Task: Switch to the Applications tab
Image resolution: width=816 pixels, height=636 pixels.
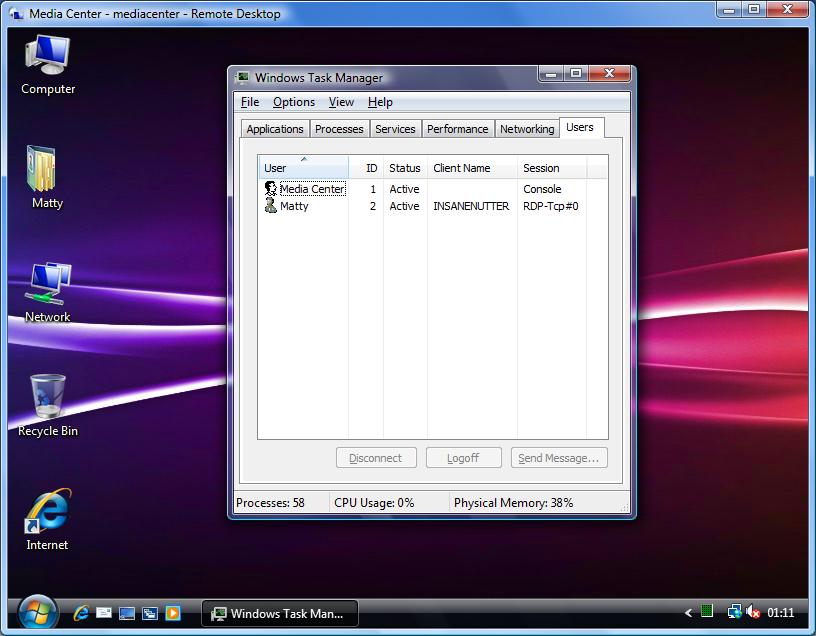Action: (x=275, y=129)
